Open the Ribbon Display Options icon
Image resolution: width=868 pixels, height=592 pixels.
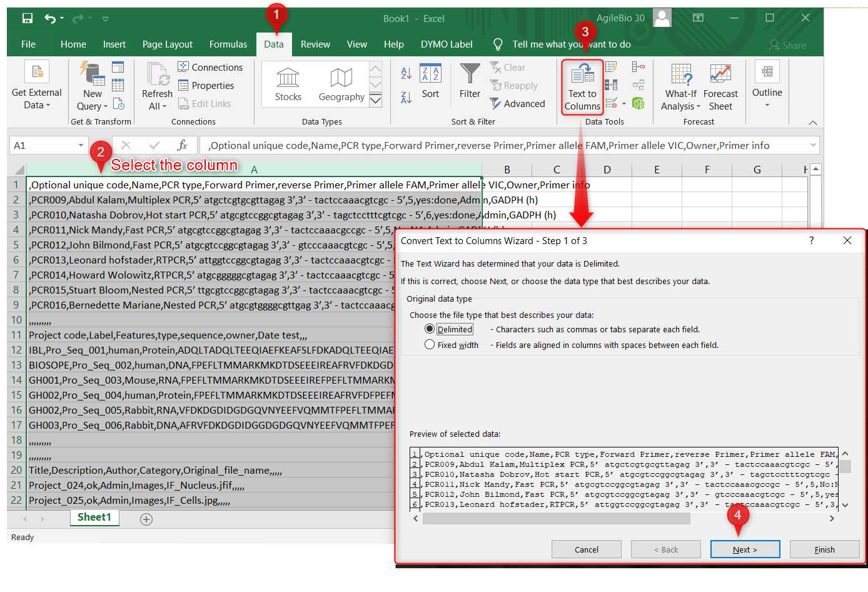click(698, 18)
